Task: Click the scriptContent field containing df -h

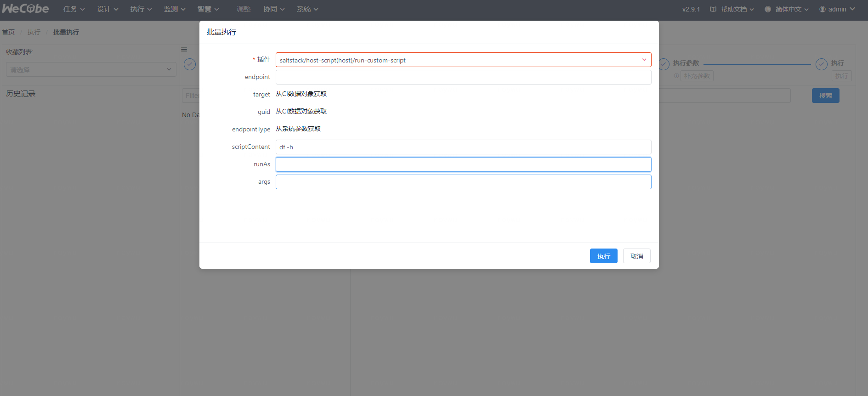Action: click(x=463, y=147)
